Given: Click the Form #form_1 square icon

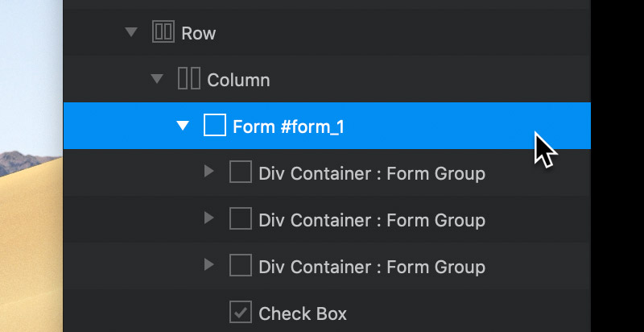Looking at the screenshot, I should [215, 125].
